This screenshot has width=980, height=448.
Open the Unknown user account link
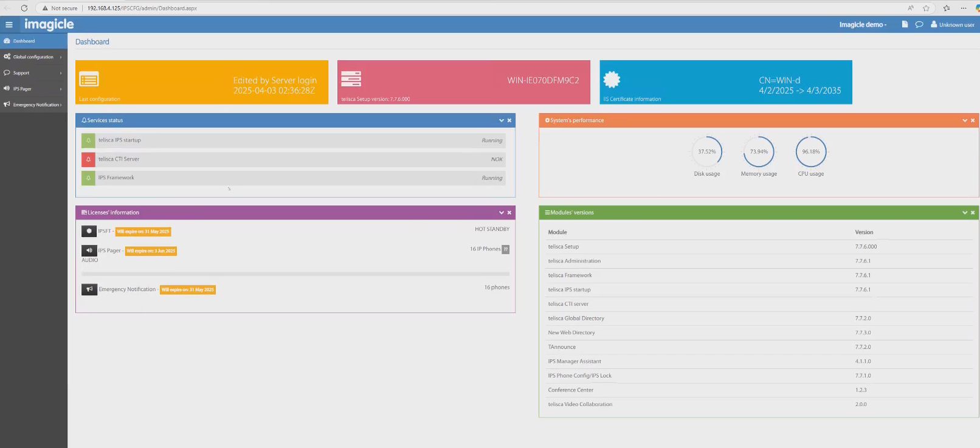[953, 25]
